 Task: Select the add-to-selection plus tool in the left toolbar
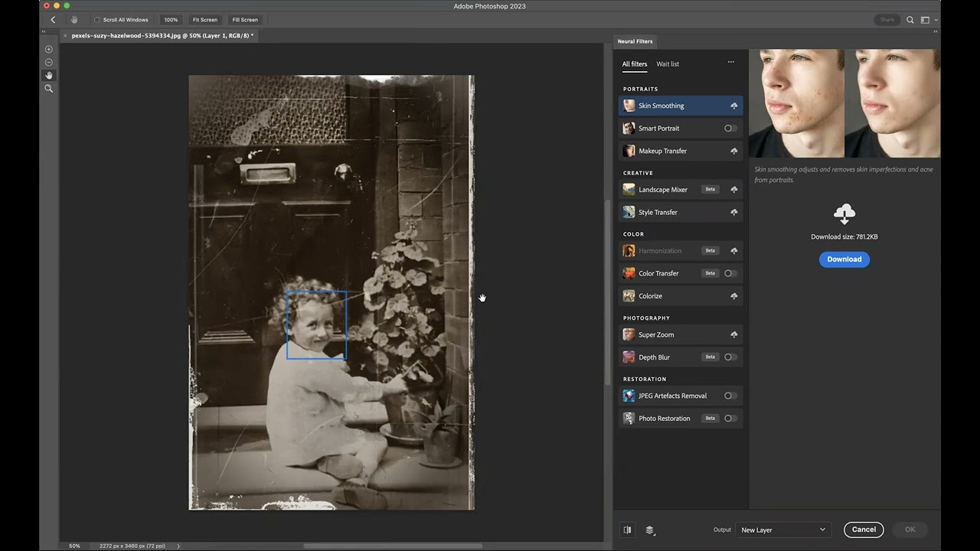(49, 49)
